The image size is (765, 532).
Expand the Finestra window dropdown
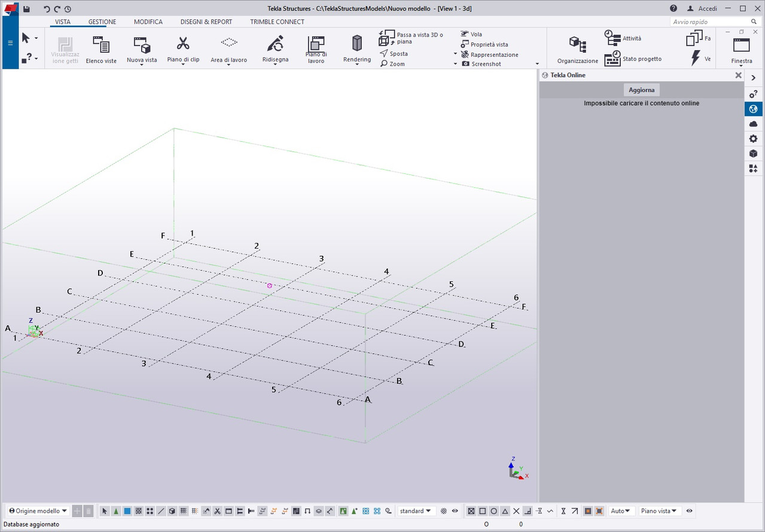[742, 66]
